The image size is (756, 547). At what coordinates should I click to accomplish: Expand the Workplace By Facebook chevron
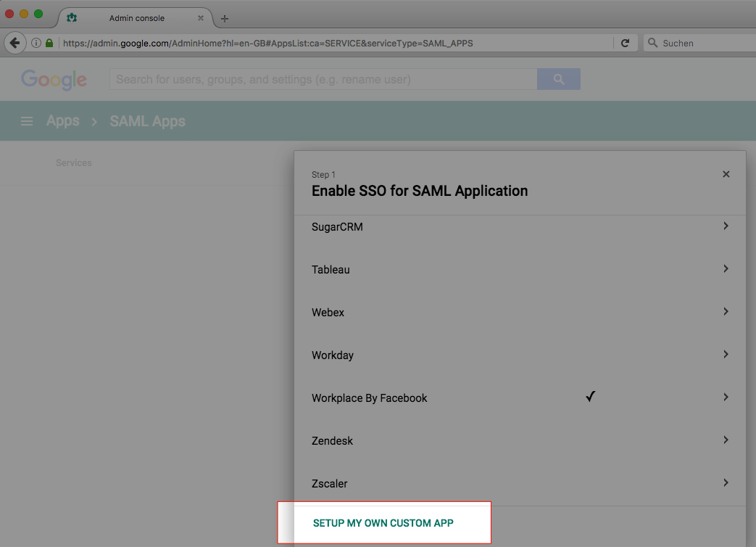click(x=726, y=397)
